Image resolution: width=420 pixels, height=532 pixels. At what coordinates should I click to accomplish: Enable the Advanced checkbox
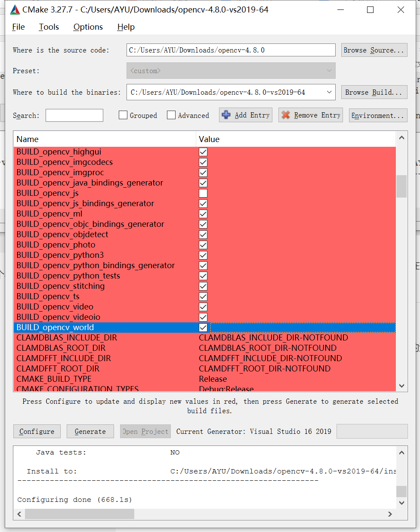pos(171,115)
